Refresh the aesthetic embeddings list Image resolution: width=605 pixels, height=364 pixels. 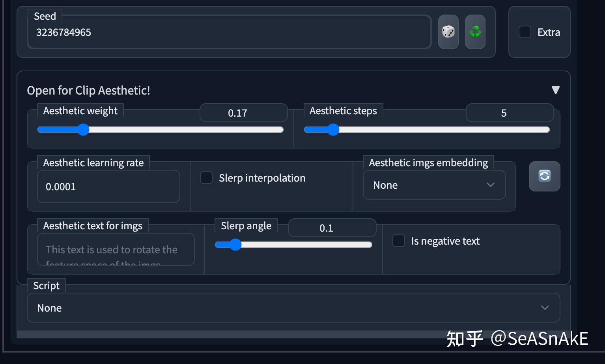pyautogui.click(x=544, y=176)
